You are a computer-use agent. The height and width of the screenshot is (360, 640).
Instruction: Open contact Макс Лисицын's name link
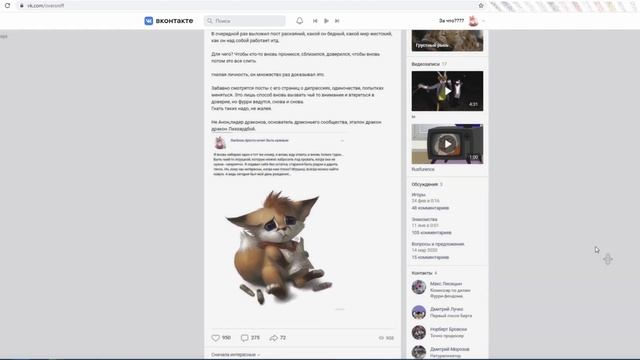[446, 284]
